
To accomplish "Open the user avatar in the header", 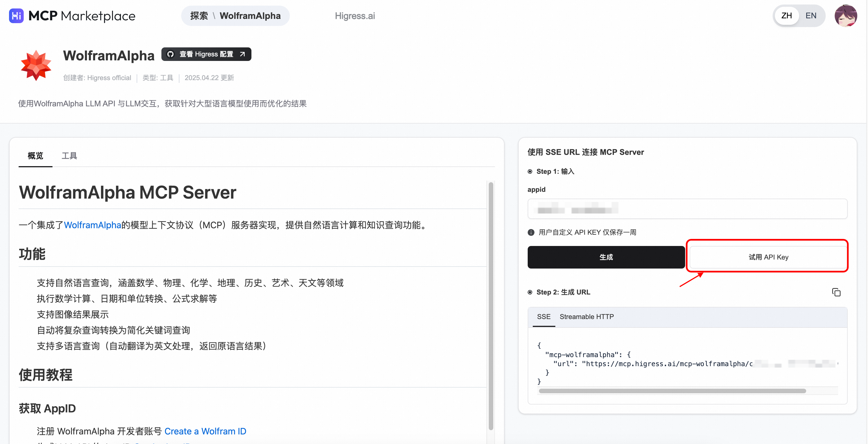I will click(x=845, y=16).
